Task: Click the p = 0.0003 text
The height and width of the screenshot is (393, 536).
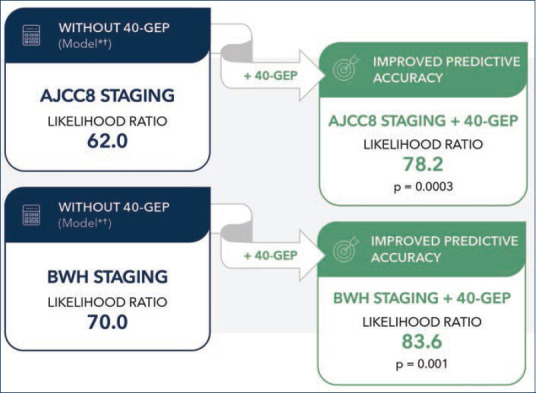Action: pyautogui.click(x=423, y=187)
